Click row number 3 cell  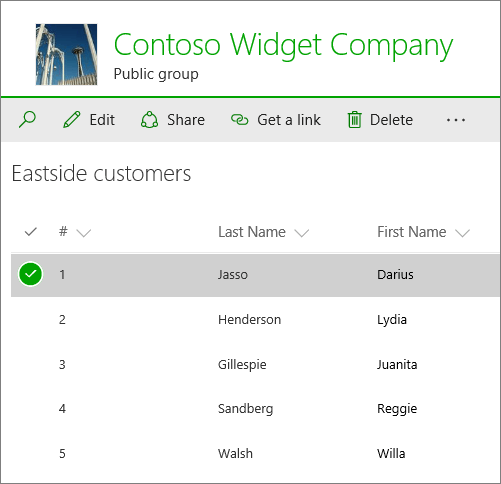(x=62, y=364)
